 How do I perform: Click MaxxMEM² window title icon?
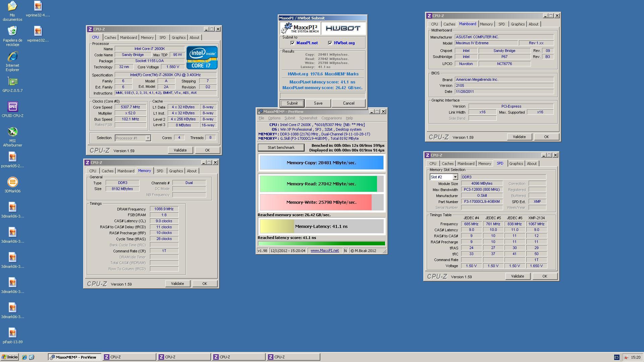coord(260,112)
